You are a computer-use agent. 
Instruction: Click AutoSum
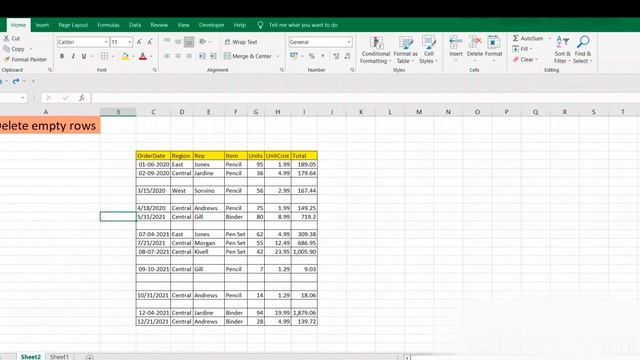point(528,38)
